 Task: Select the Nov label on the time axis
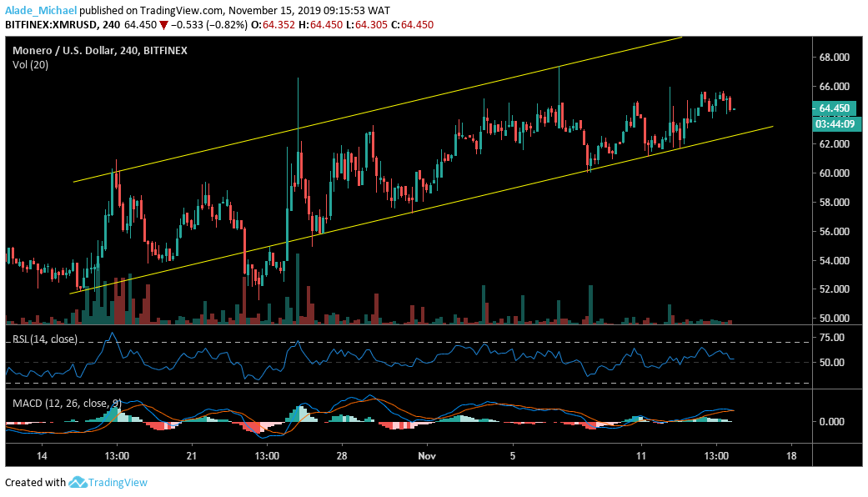click(428, 457)
